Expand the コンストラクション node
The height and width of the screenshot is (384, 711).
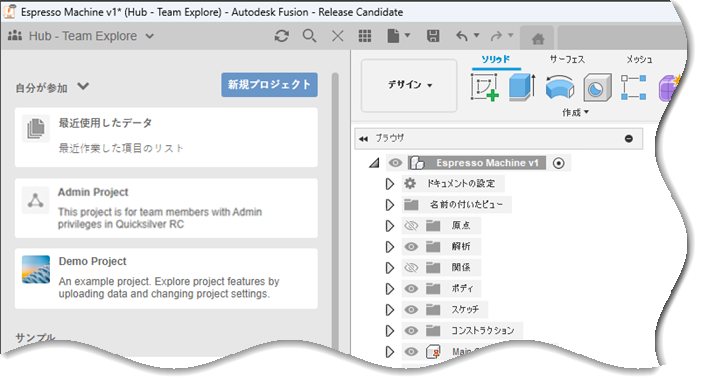click(x=390, y=331)
